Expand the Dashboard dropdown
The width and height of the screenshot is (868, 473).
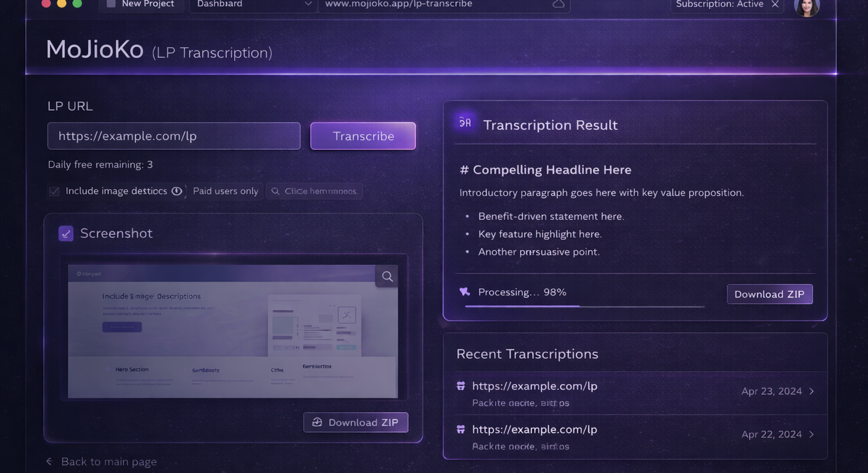[x=308, y=4]
